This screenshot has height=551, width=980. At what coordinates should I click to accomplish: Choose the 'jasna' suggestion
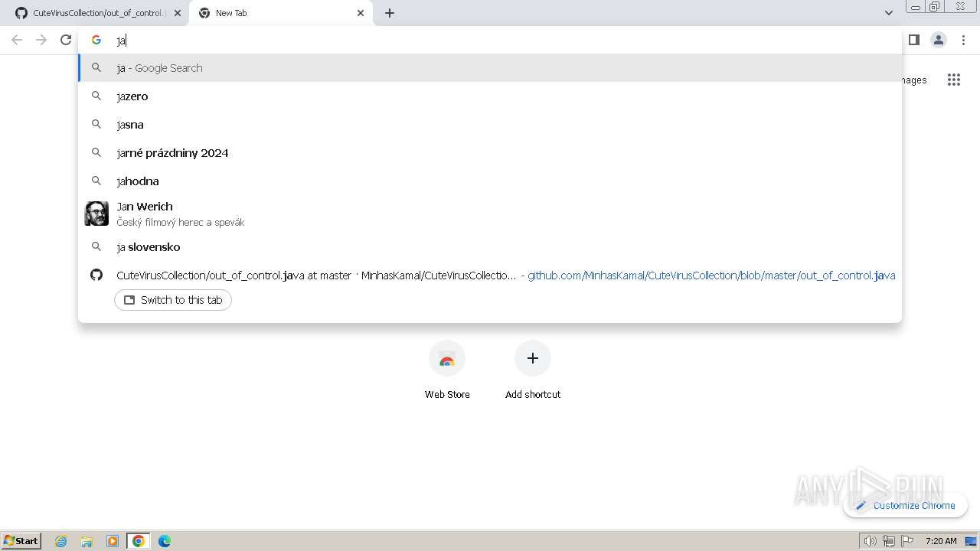click(x=490, y=125)
